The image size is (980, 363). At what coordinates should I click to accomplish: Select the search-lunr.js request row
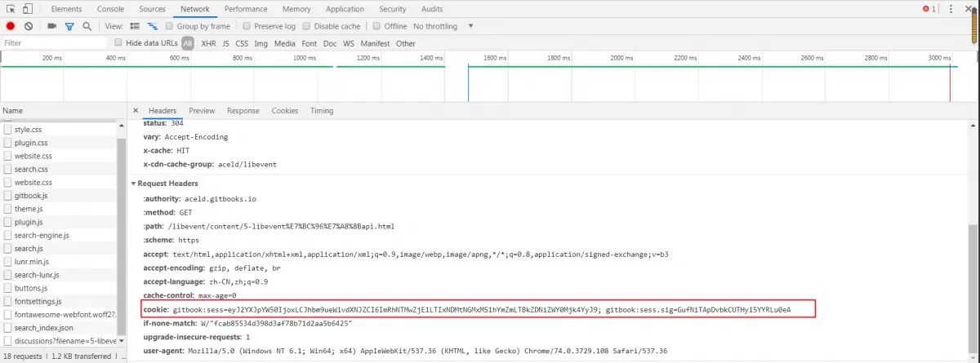tap(59, 275)
